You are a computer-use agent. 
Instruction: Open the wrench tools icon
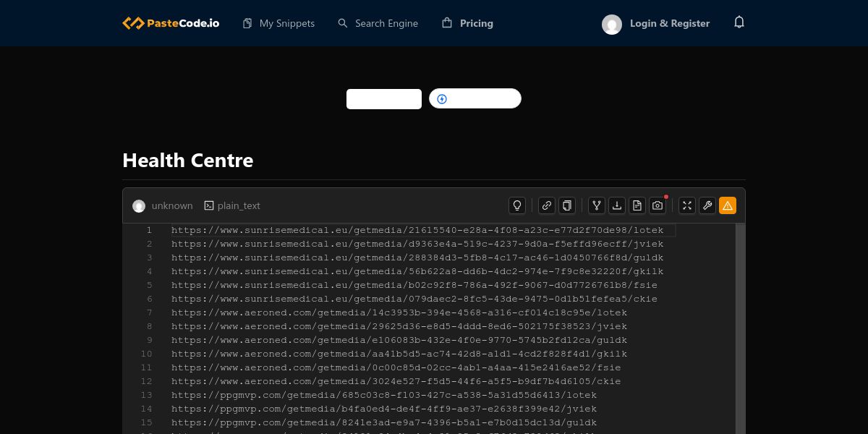tap(707, 205)
